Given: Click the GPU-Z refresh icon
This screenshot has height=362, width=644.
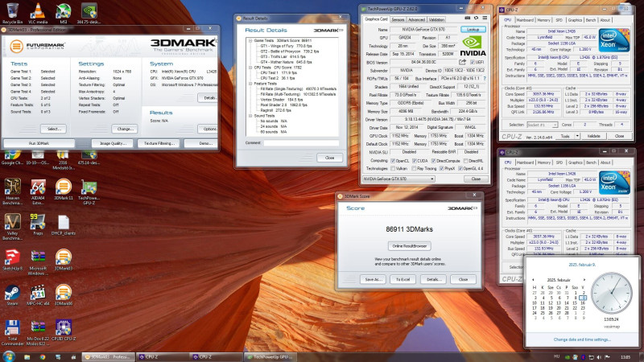Looking at the screenshot, I should click(x=476, y=19).
